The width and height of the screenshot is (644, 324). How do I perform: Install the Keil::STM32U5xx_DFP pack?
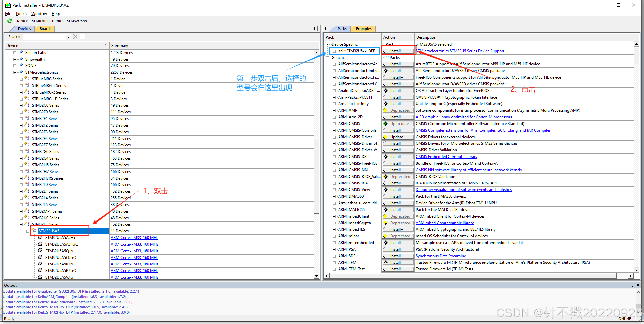point(398,51)
